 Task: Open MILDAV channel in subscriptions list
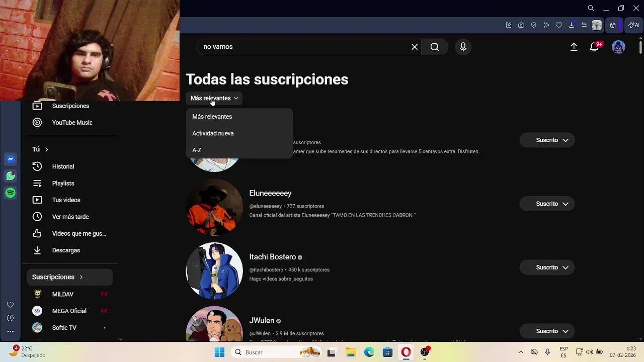(70, 294)
